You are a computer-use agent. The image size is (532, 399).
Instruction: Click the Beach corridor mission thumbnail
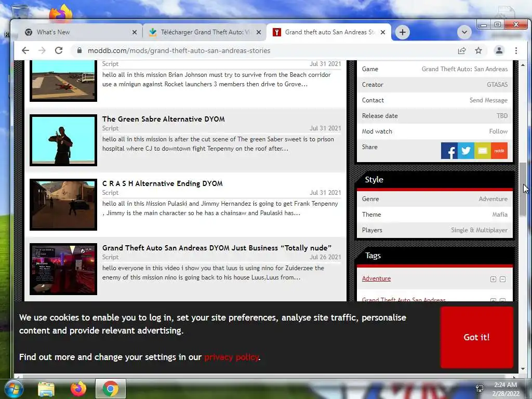coord(63,81)
